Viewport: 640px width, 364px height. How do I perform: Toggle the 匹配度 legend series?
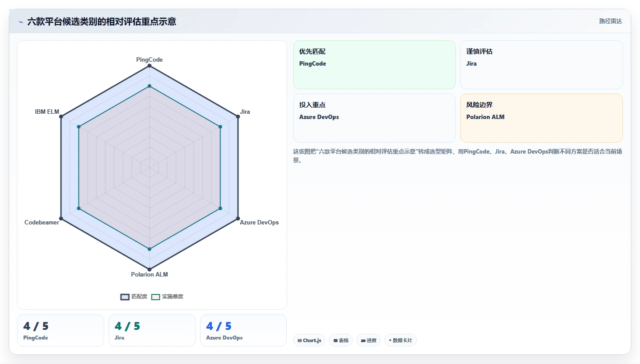[134, 297]
